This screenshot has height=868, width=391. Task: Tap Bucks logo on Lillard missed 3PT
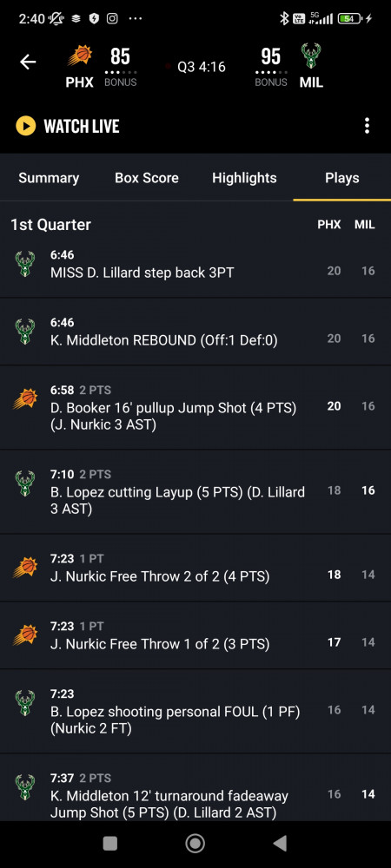tap(25, 265)
